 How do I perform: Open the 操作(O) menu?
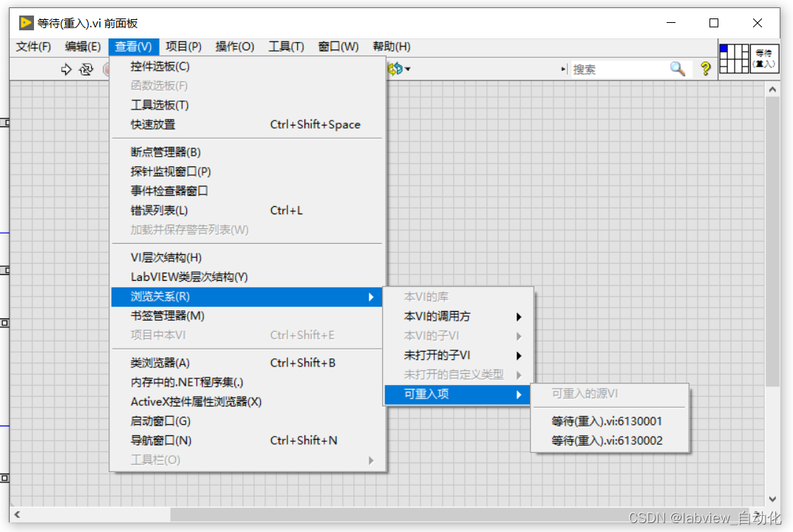click(x=235, y=47)
